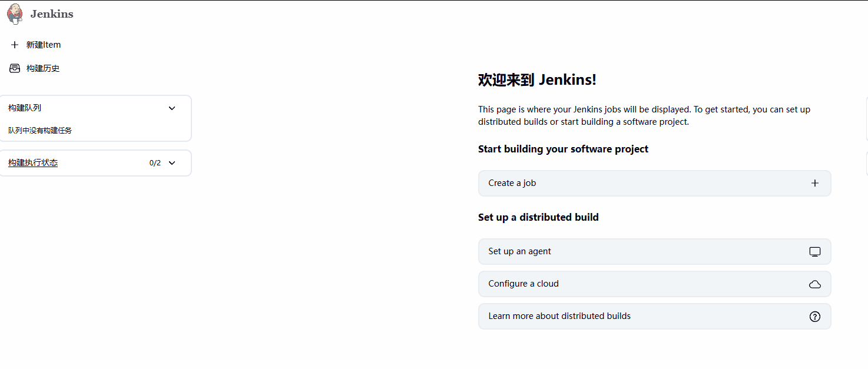Click the plus icon in Create a job
This screenshot has width=868, height=369.
pyautogui.click(x=815, y=183)
